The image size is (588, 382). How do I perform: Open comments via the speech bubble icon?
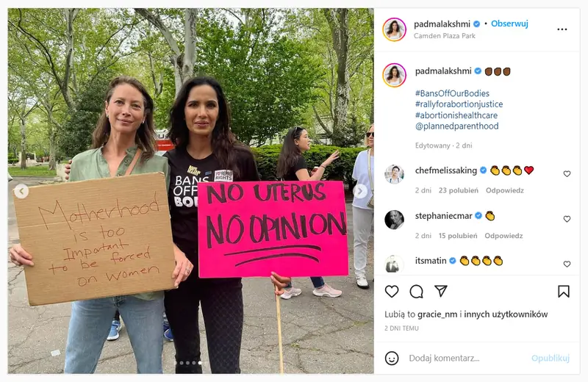coord(416,292)
